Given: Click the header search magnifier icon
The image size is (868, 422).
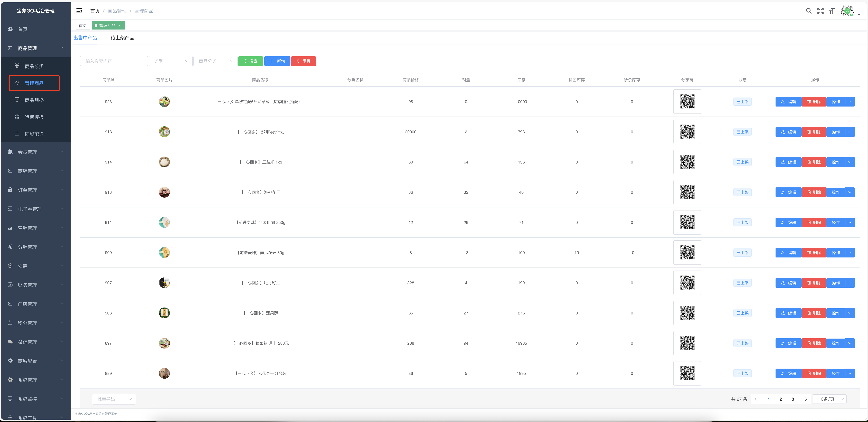Looking at the screenshot, I should coord(808,11).
